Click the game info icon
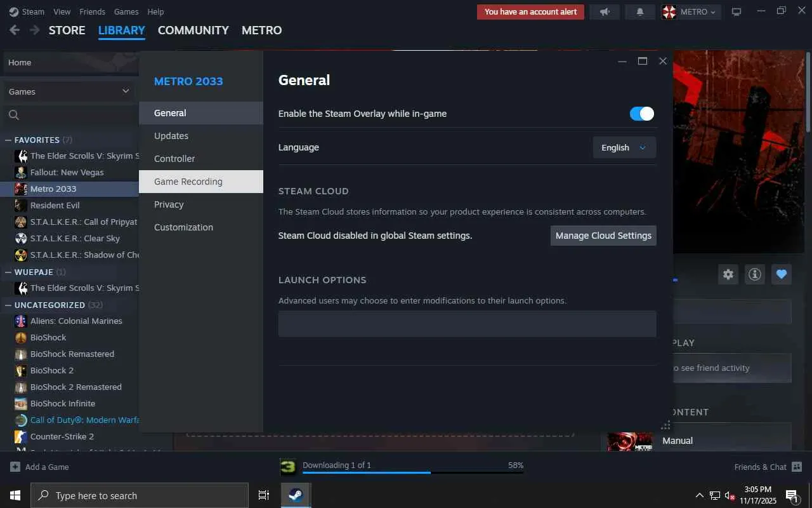Viewport: 812px width, 508px height. click(x=755, y=274)
